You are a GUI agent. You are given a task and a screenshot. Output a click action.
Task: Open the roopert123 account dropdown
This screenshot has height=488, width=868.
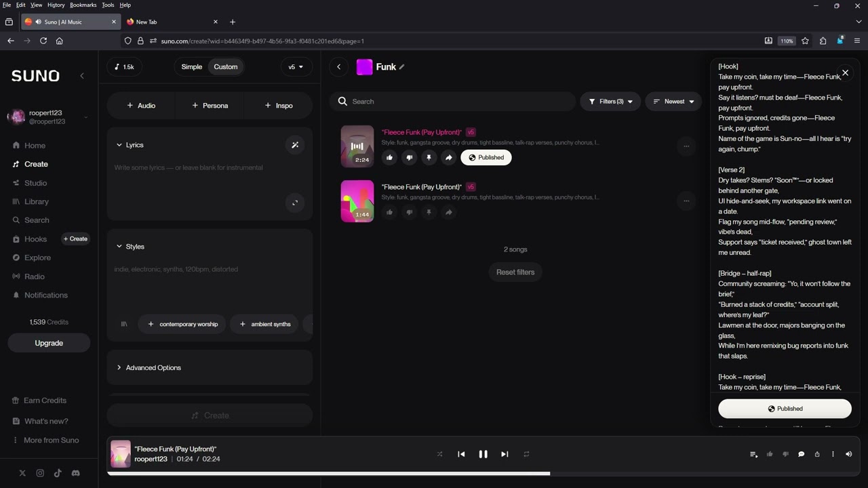(49, 117)
